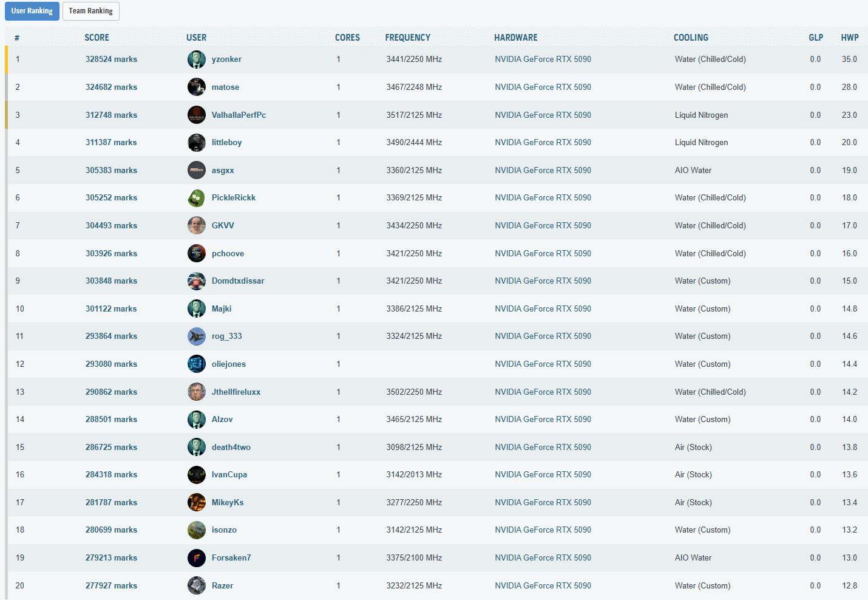Click IvanCupa's avatar icon
Viewport: 868px width, 600px height.
click(x=196, y=475)
